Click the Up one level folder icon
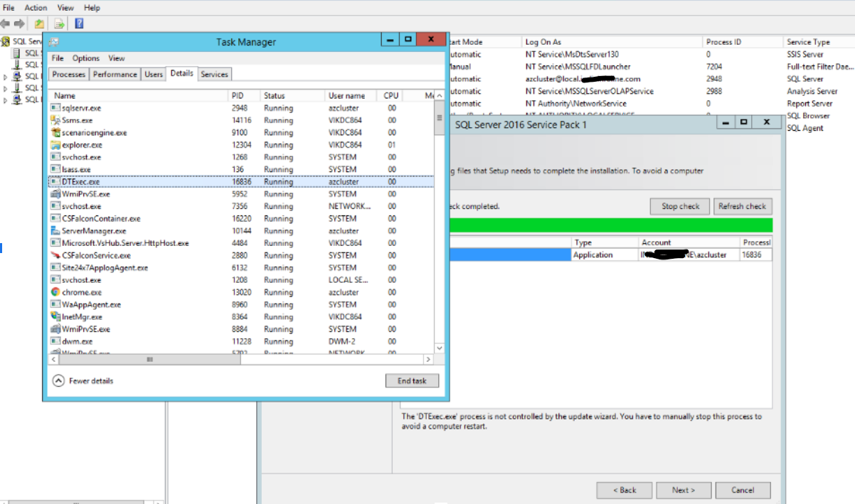 pos(40,23)
